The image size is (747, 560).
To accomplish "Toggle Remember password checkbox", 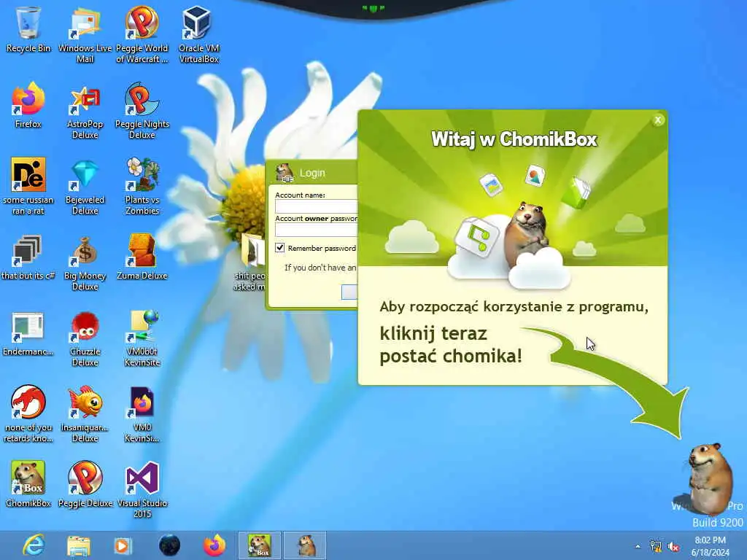I will pyautogui.click(x=279, y=248).
